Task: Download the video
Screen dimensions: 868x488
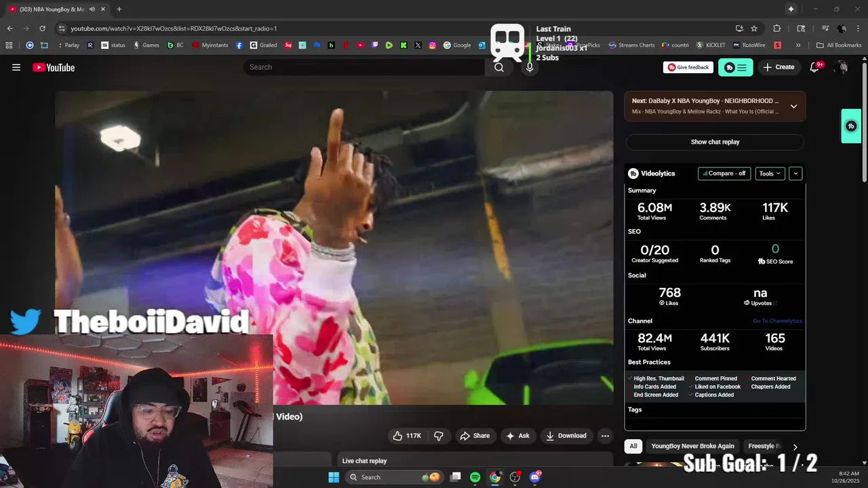Action: [x=566, y=436]
